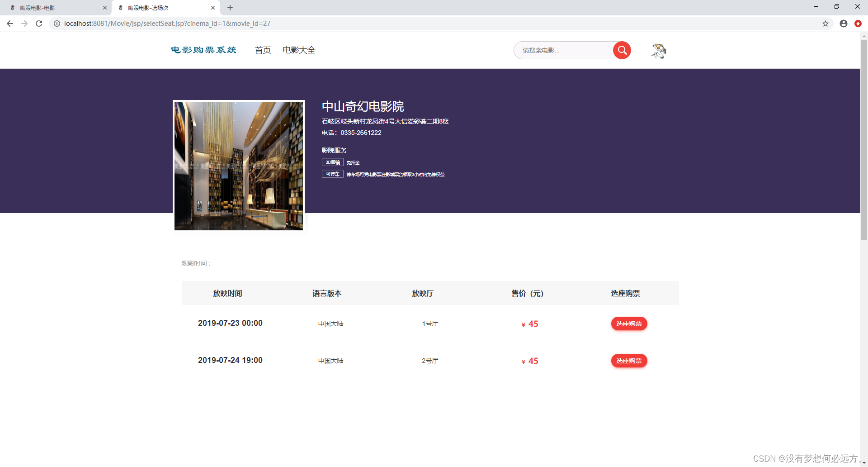Image resolution: width=868 pixels, height=467 pixels.
Task: Click the 2号厅 hall cell
Action: click(x=430, y=361)
